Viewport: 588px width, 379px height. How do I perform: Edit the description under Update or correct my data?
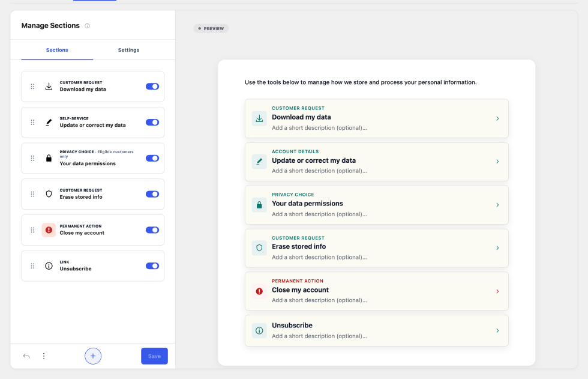(319, 171)
